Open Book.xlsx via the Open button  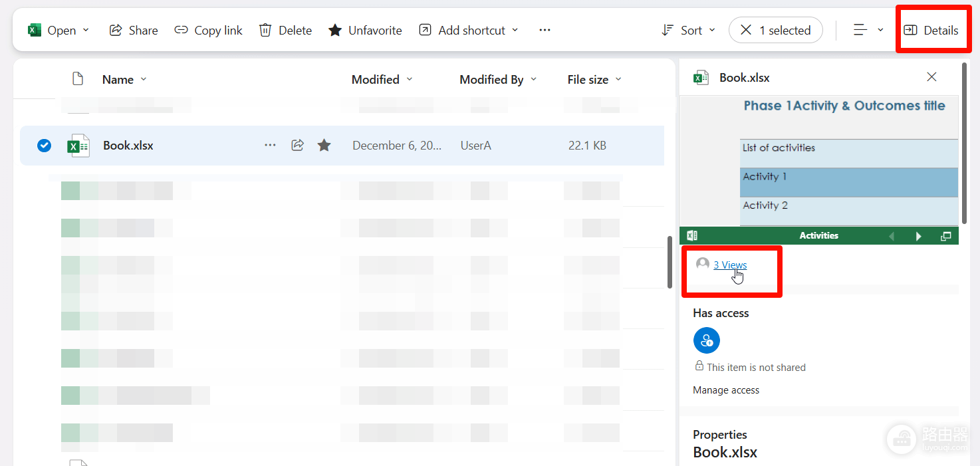(x=52, y=31)
